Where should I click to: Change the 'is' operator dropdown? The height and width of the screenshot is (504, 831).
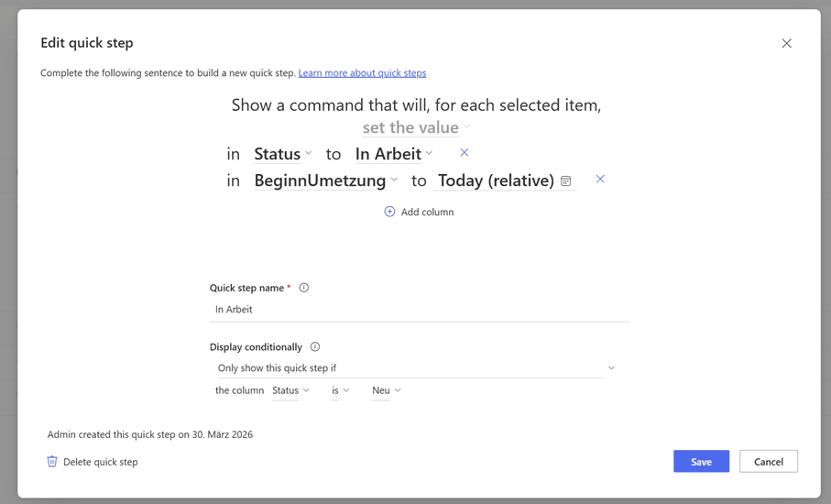(341, 390)
